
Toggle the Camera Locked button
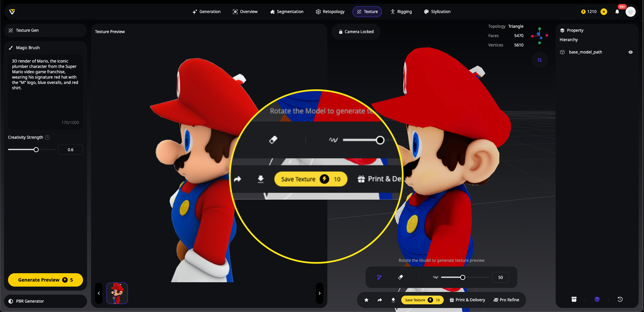pyautogui.click(x=356, y=32)
